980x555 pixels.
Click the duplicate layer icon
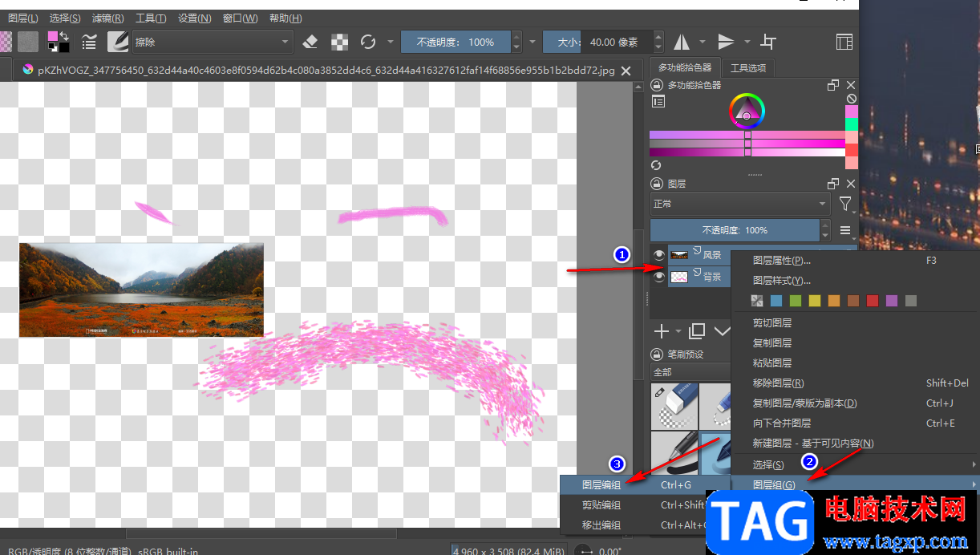(x=697, y=331)
